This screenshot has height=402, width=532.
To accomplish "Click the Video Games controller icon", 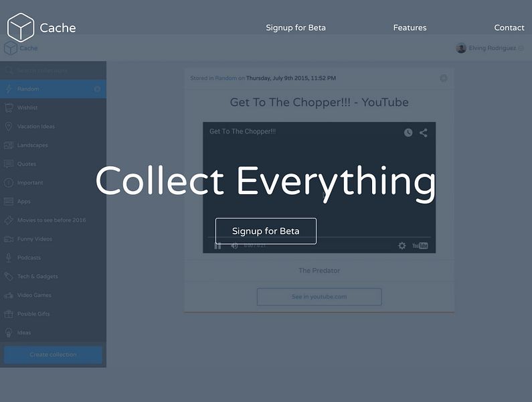I will [9, 295].
